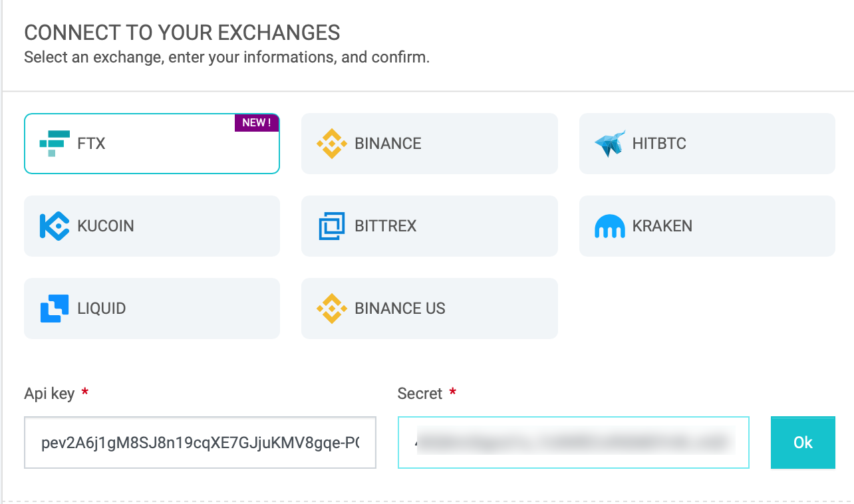Click the FTX exchange logo icon
854x504 pixels.
pos(55,144)
